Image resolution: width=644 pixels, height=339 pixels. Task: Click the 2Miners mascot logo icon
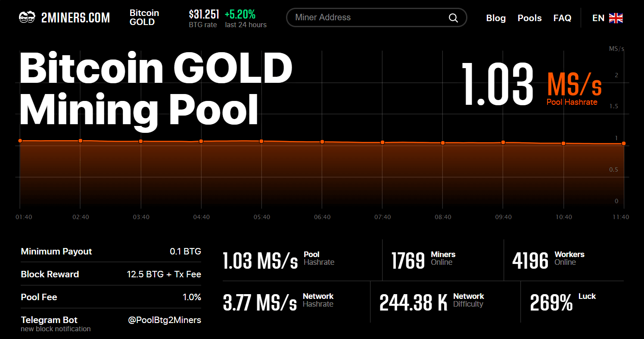coord(27,18)
